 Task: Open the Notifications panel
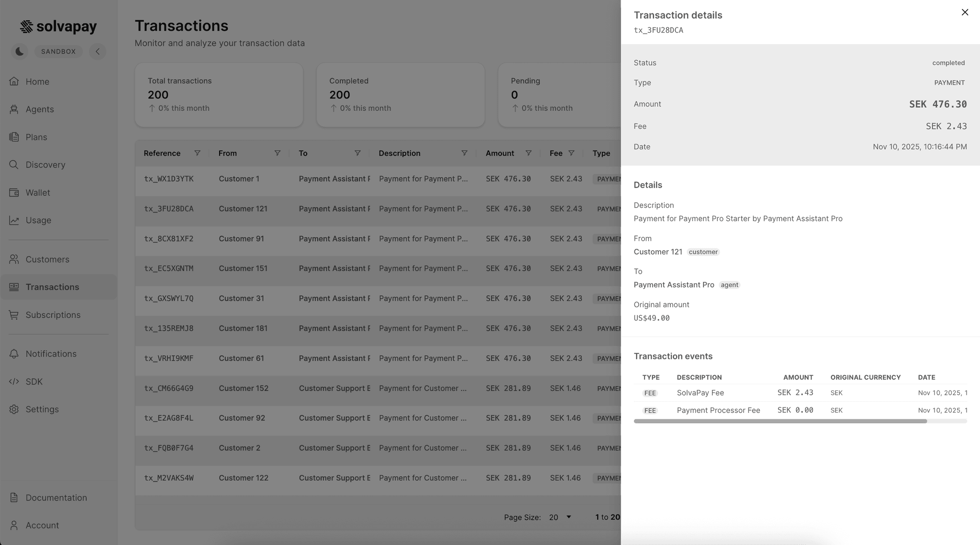[51, 354]
